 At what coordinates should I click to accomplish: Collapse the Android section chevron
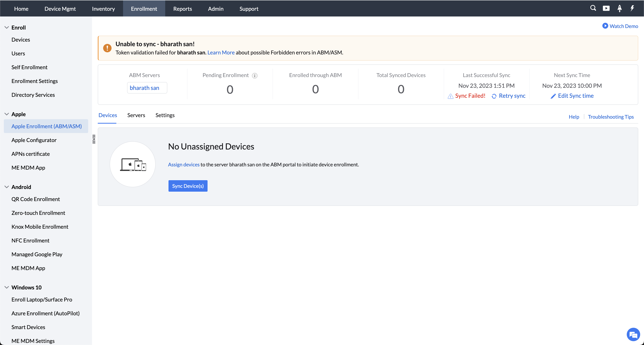[7, 187]
